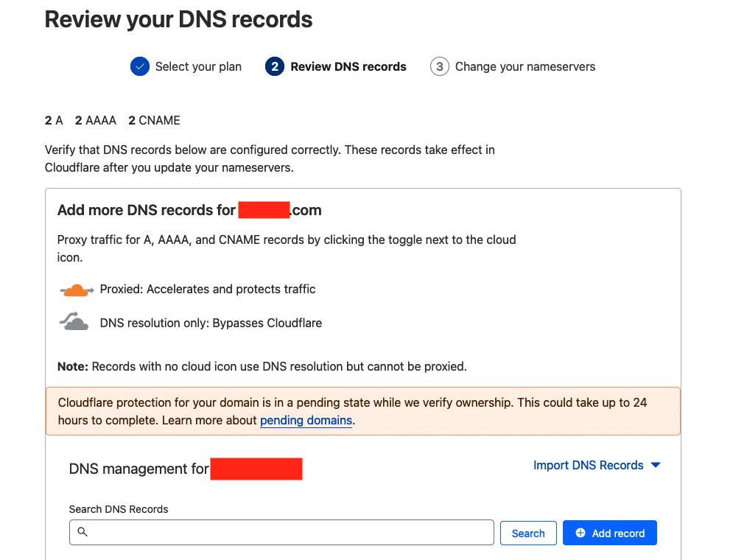Go back to Select your plan step

(x=198, y=67)
